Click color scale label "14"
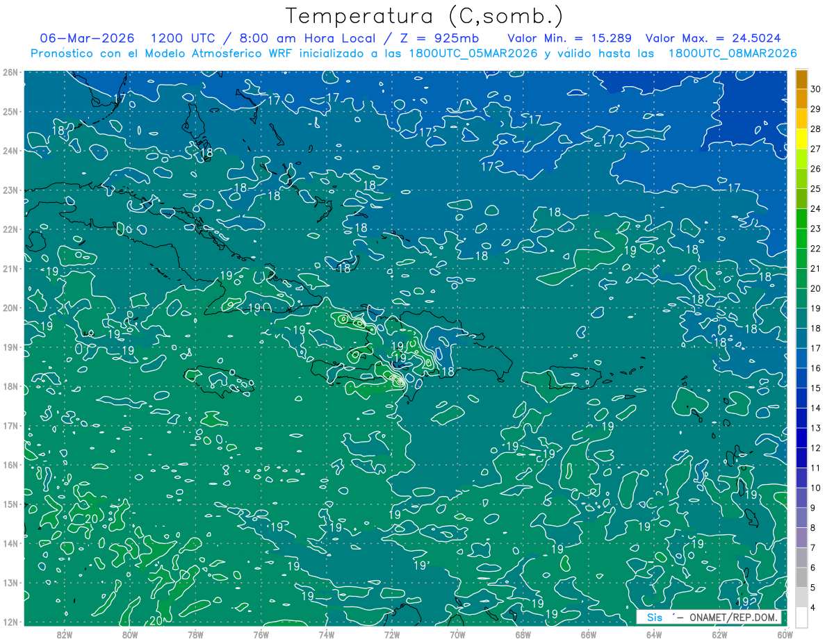 click(816, 408)
